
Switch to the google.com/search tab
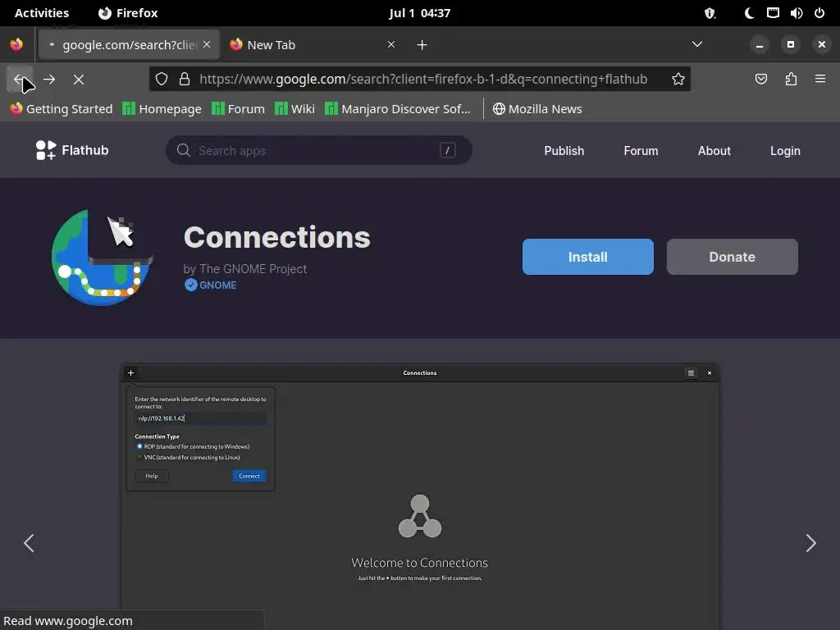click(129, 44)
